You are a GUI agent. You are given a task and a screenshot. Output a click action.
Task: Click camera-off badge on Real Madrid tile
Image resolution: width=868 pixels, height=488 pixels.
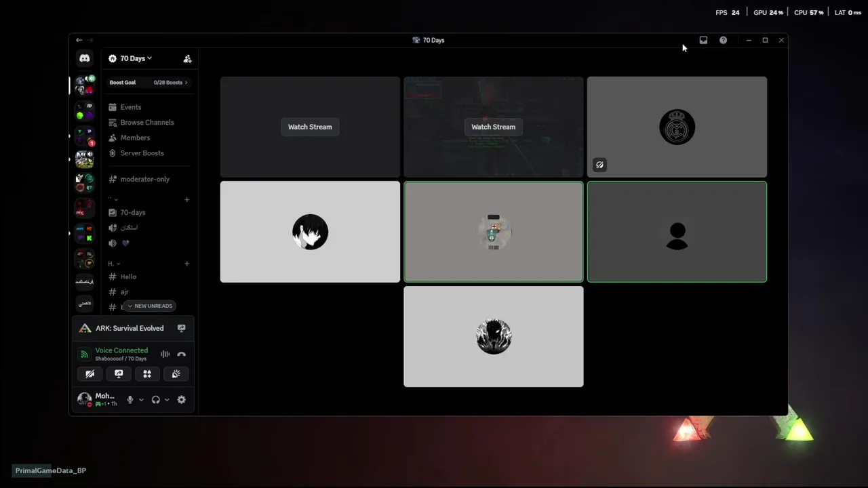[x=599, y=165]
